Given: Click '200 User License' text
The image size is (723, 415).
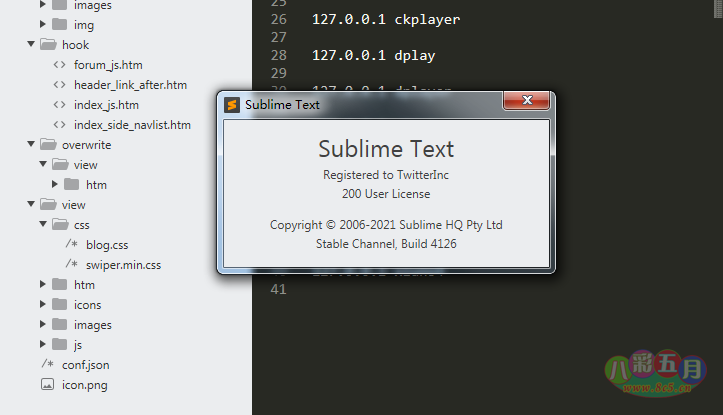Looking at the screenshot, I should [x=386, y=194].
